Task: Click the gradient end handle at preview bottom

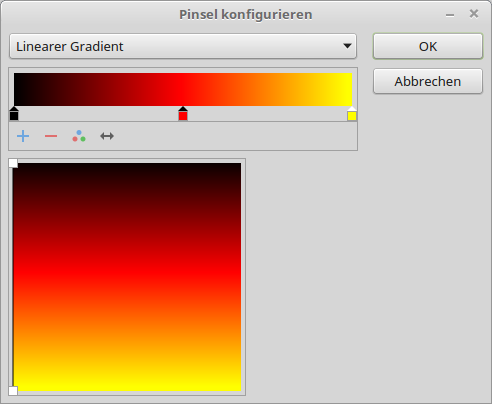Action: pos(13,391)
